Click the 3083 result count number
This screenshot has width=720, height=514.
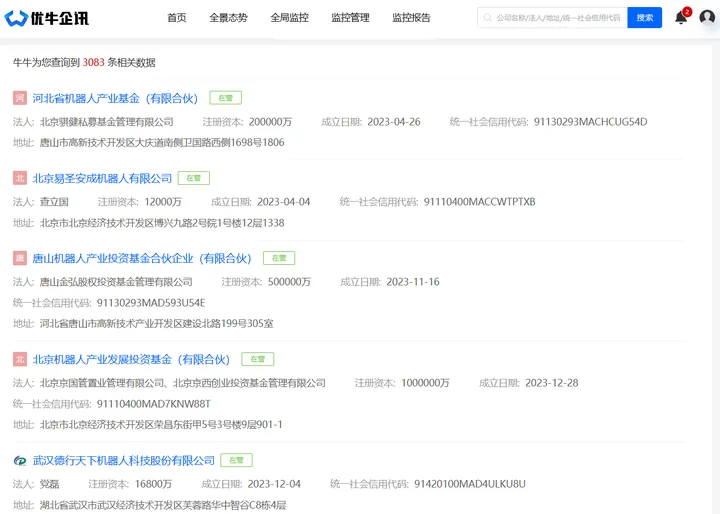tap(94, 62)
